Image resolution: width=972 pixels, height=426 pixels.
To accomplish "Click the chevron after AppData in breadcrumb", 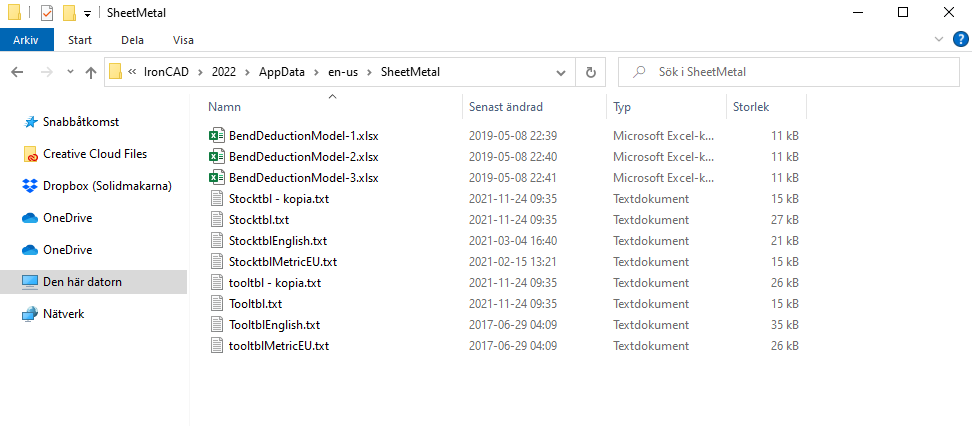I will tap(317, 72).
